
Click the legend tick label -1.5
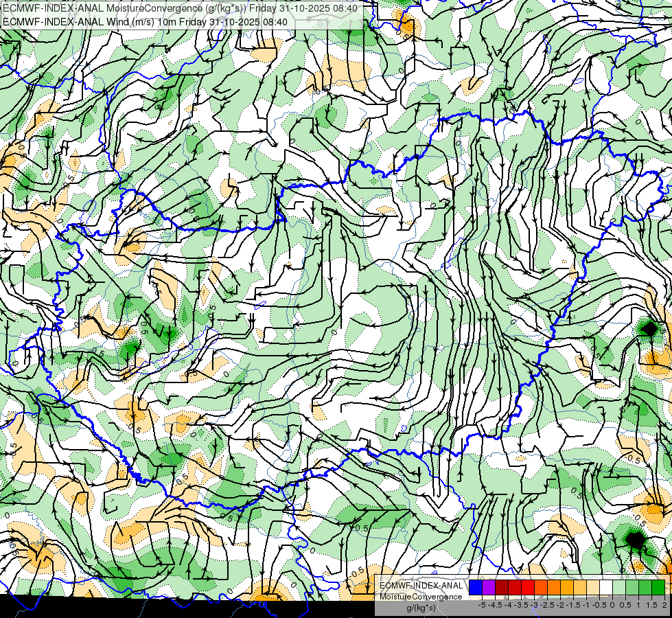pos(573,605)
